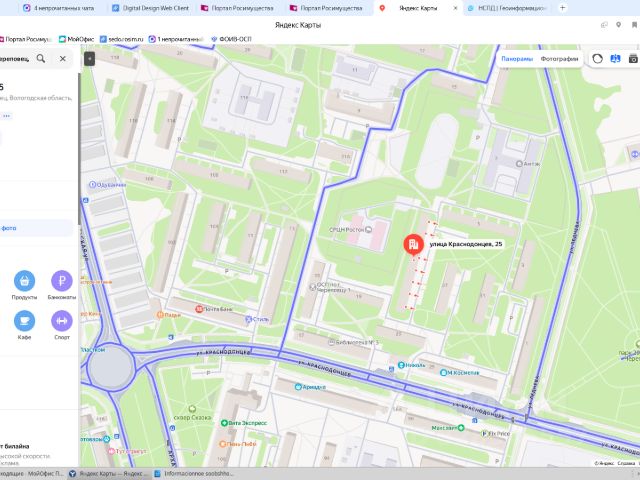Screen dimensions: 640x480
Task: Click the bookmark icon in address bar
Action: [x=635, y=25]
